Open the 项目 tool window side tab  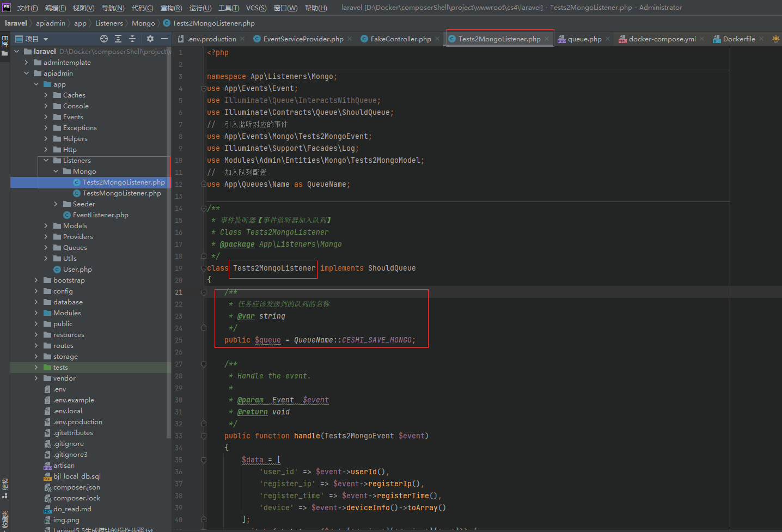click(x=5, y=46)
